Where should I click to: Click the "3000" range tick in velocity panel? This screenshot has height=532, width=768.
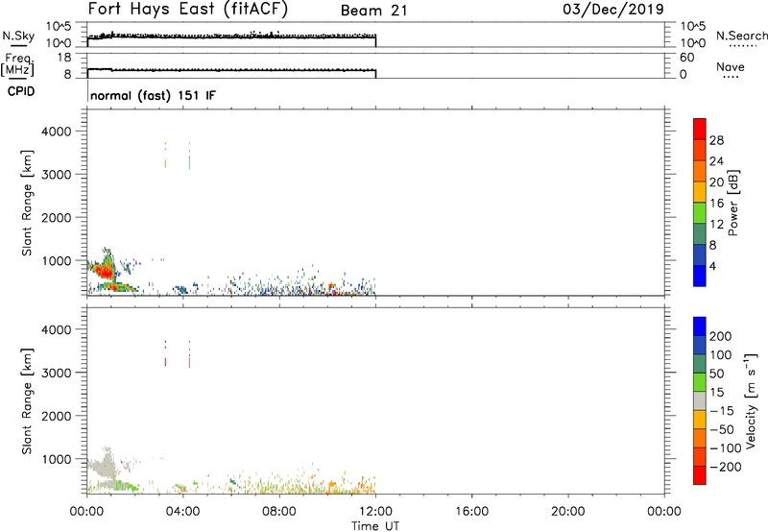coord(57,373)
